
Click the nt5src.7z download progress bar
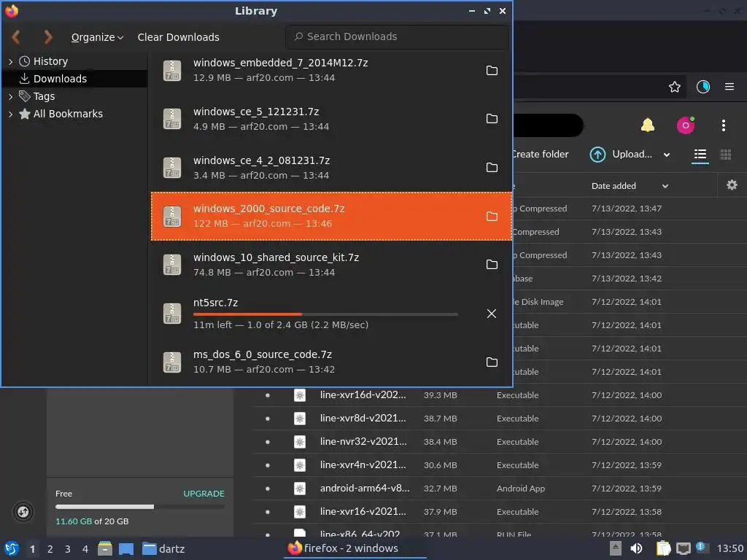(x=325, y=314)
